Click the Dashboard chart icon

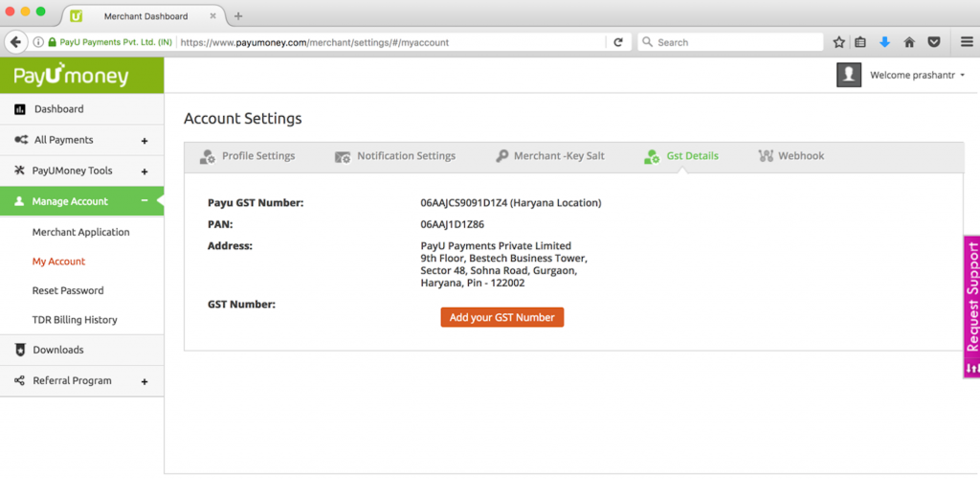point(20,109)
